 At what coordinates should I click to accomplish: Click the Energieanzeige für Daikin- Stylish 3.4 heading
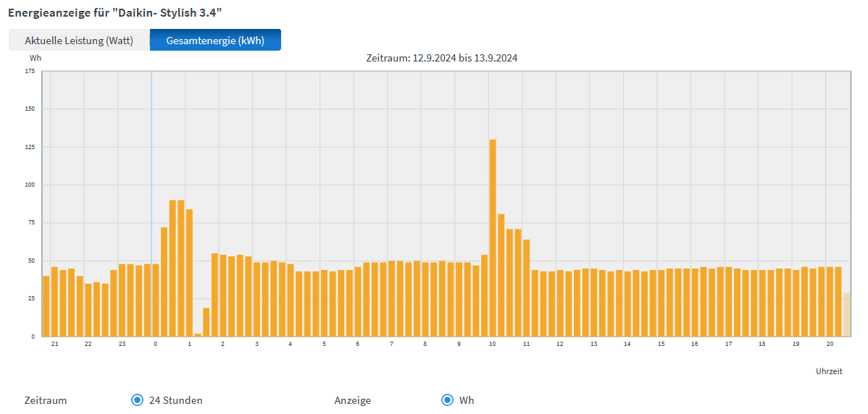[x=114, y=13]
